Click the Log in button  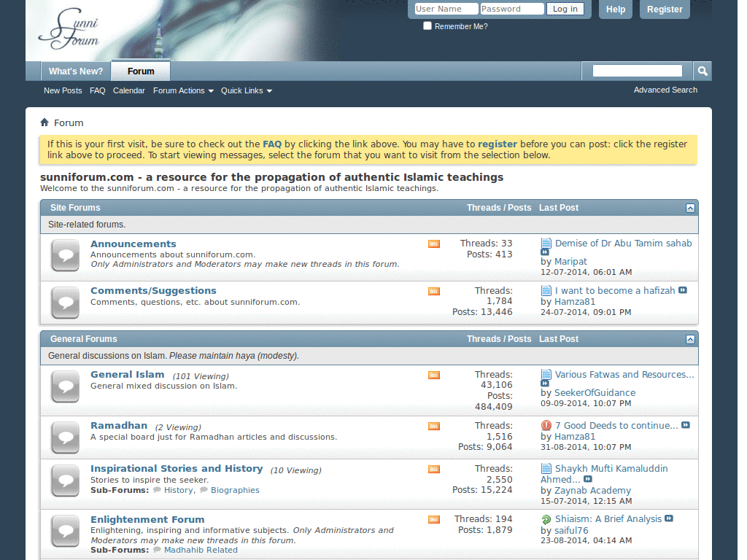(565, 9)
